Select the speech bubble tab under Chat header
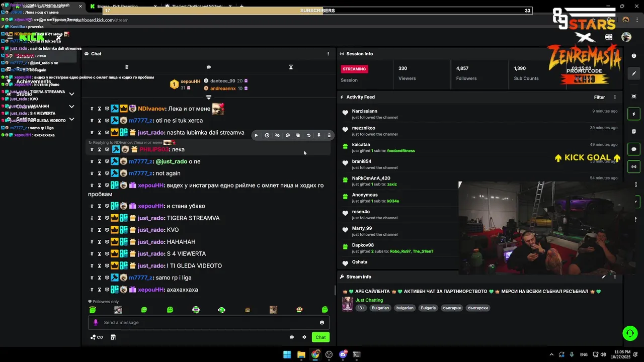 tap(208, 67)
